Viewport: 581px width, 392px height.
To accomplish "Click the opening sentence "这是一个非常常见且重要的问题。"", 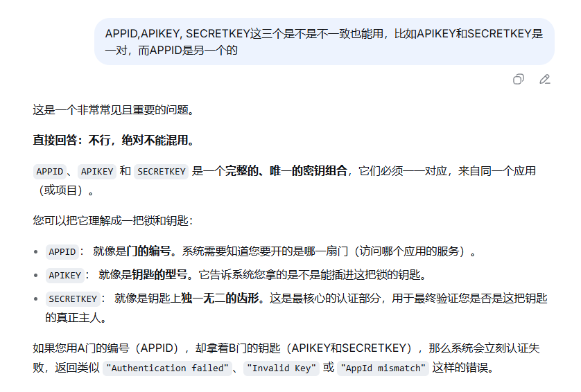I will 113,110.
